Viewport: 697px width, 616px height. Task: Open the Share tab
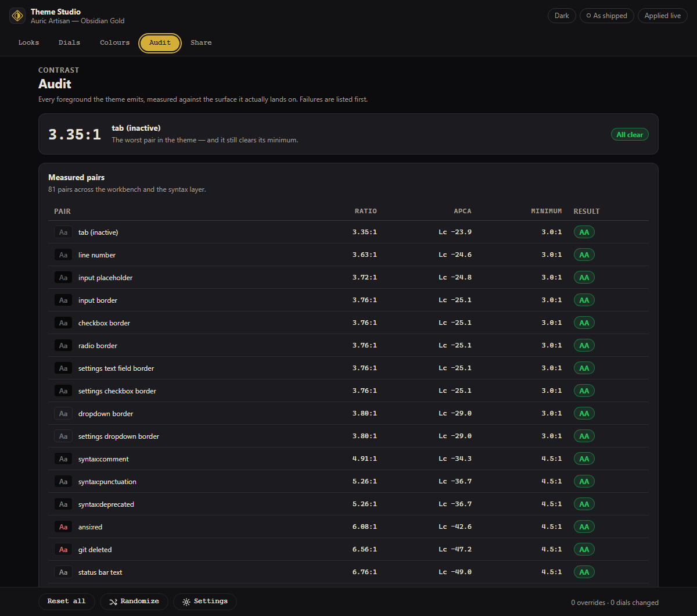click(201, 42)
